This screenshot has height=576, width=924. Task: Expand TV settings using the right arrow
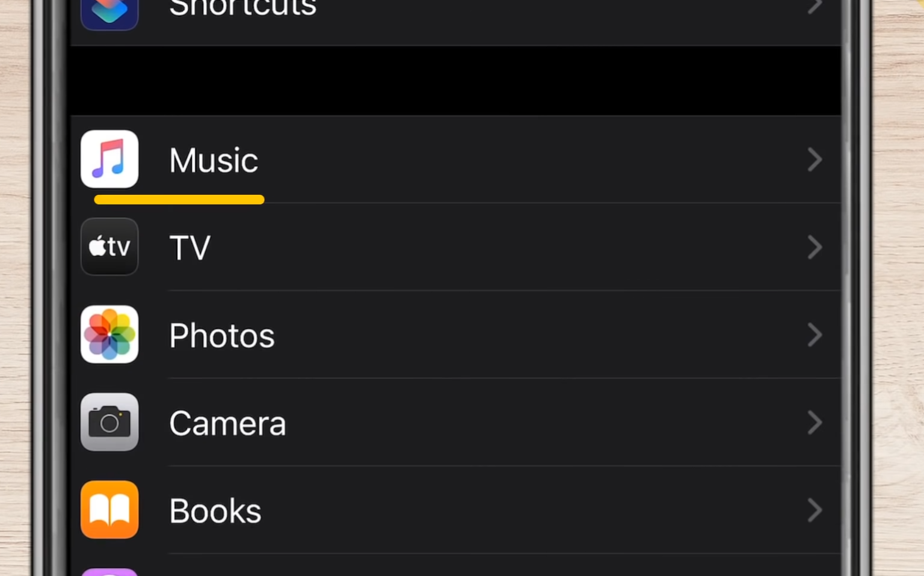pos(815,247)
